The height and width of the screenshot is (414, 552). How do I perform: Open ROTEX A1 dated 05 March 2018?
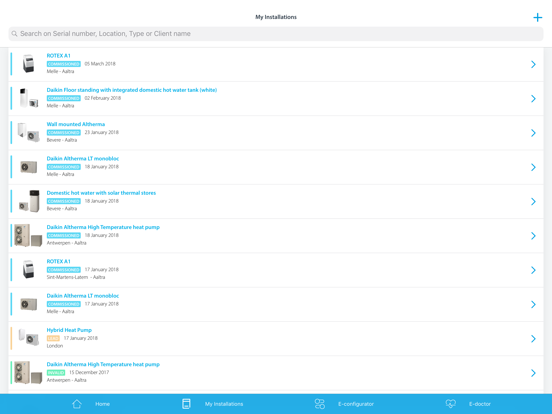(276, 64)
